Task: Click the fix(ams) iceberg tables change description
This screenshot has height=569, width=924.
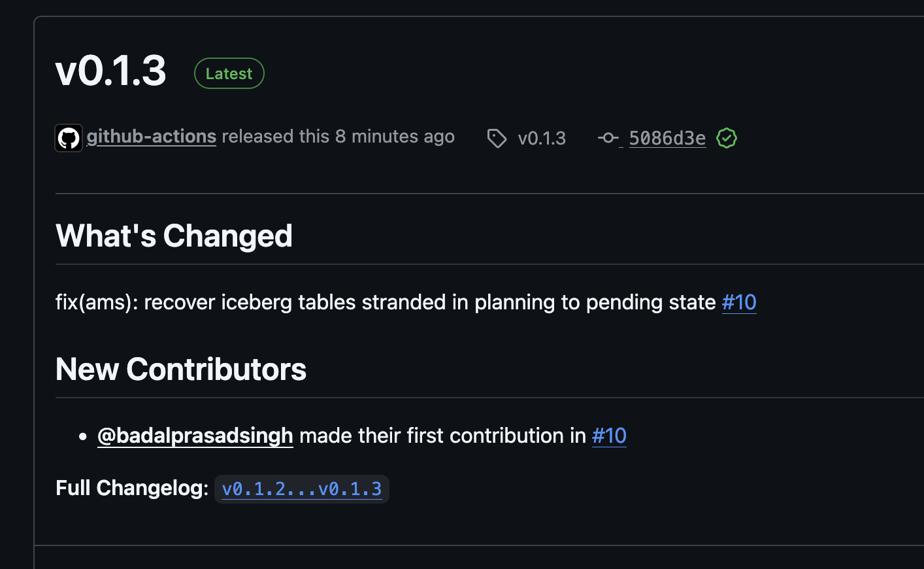Action: point(386,302)
